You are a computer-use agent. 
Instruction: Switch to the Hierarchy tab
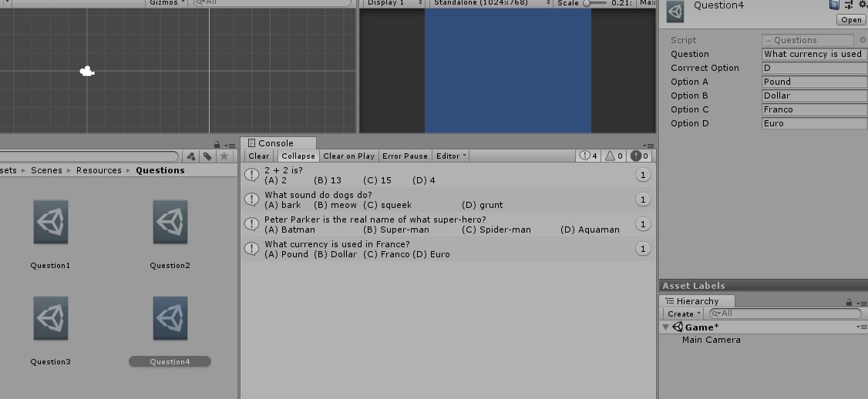coord(698,301)
